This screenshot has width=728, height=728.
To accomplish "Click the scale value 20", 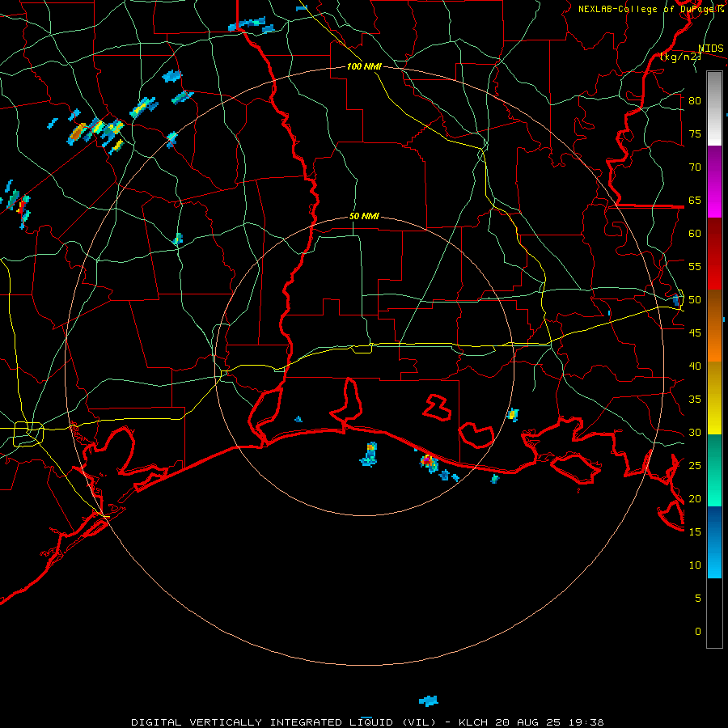I will (x=695, y=499).
